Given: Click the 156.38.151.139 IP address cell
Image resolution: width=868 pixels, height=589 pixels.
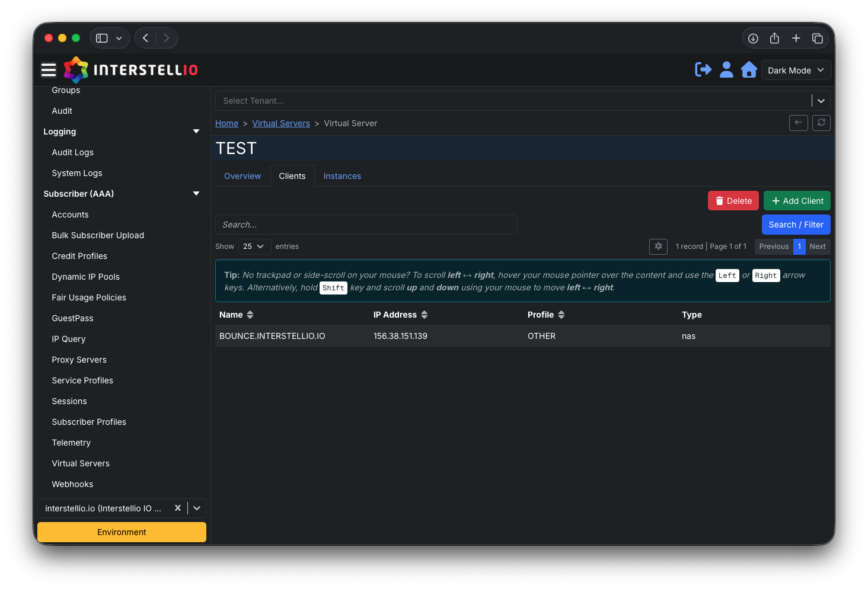Looking at the screenshot, I should (x=400, y=336).
